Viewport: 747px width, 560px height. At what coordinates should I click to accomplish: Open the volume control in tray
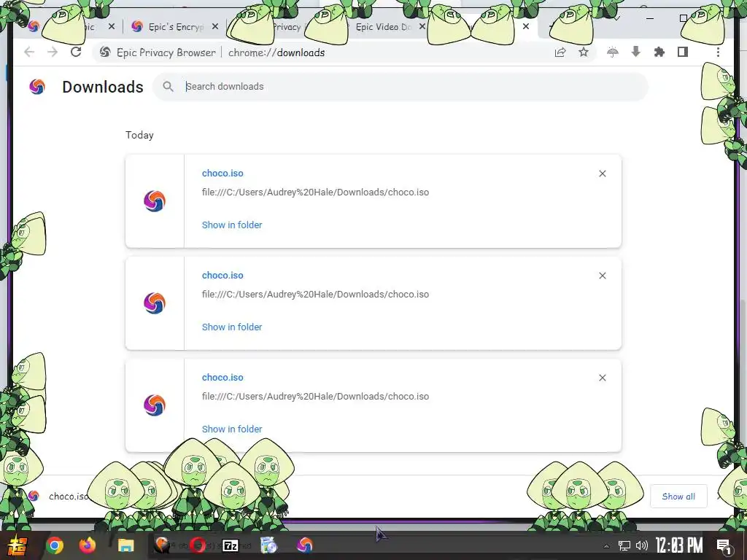click(642, 545)
